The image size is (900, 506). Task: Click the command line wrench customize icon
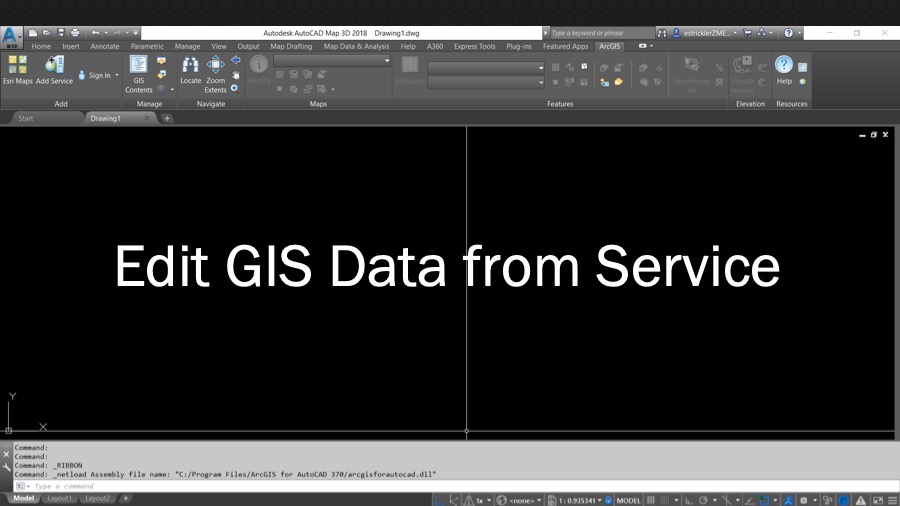click(6, 467)
